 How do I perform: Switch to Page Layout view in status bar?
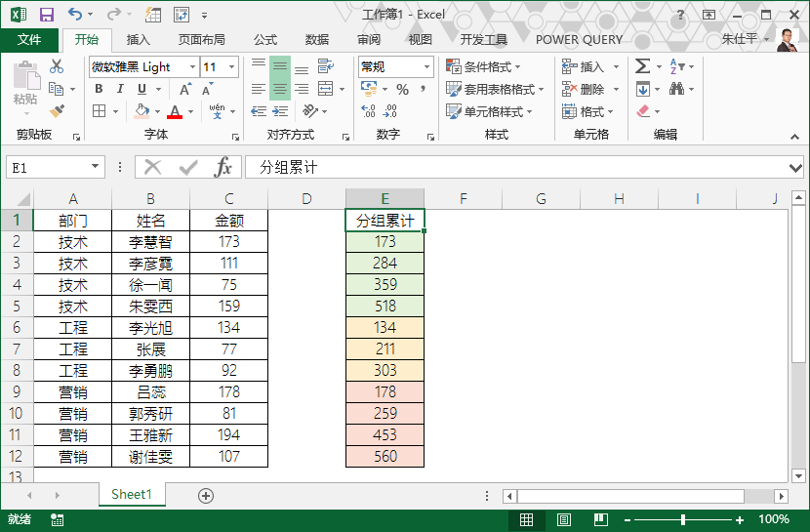[563, 519]
